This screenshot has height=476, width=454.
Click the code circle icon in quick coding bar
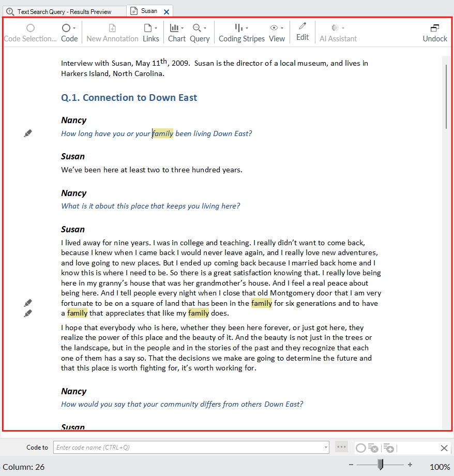[360, 448]
